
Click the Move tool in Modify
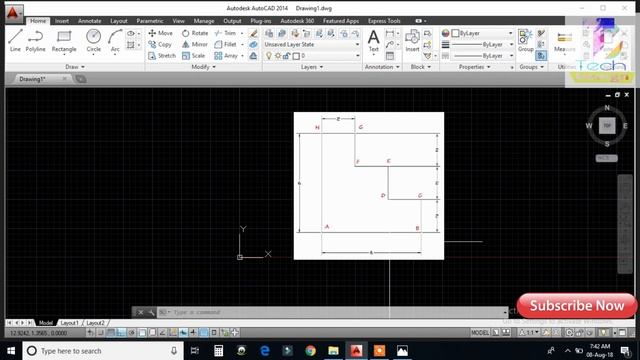coord(160,33)
